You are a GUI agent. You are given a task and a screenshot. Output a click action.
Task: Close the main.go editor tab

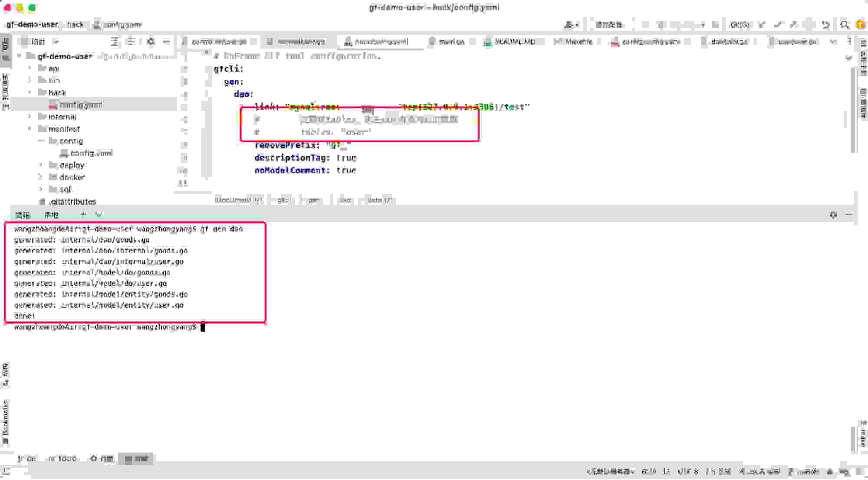473,42
